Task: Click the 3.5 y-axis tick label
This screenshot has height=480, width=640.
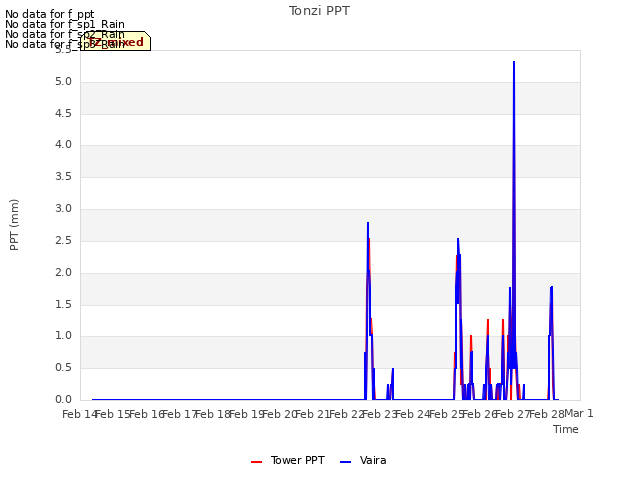Action: 63,177
